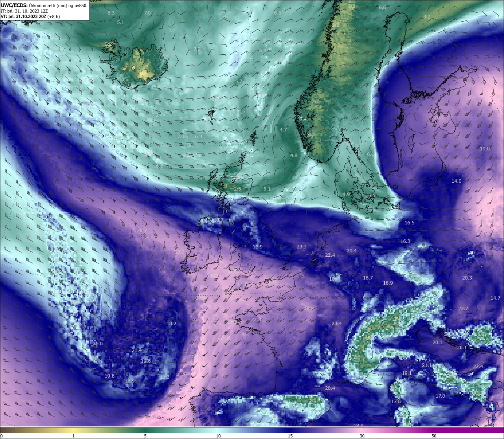Click the '17.6' value label
Image resolution: width=504 pixels, height=439 pixels.
pyautogui.click(x=396, y=402)
